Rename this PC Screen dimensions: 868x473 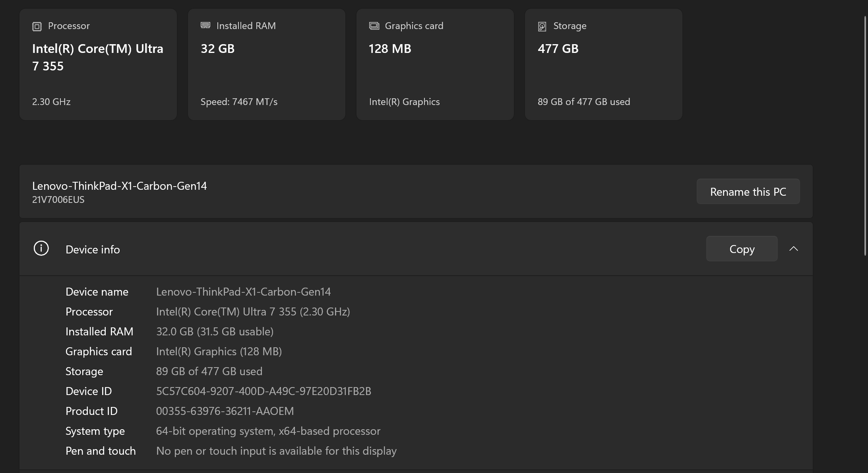(748, 191)
